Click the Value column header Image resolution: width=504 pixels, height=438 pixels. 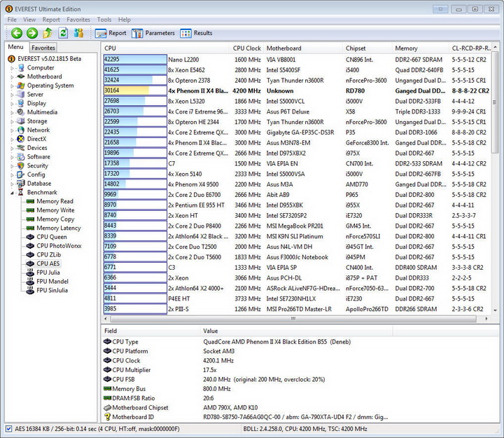click(296, 331)
